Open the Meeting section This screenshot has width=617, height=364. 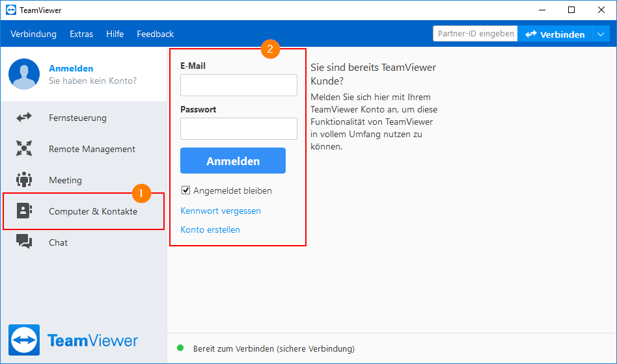coord(84,179)
